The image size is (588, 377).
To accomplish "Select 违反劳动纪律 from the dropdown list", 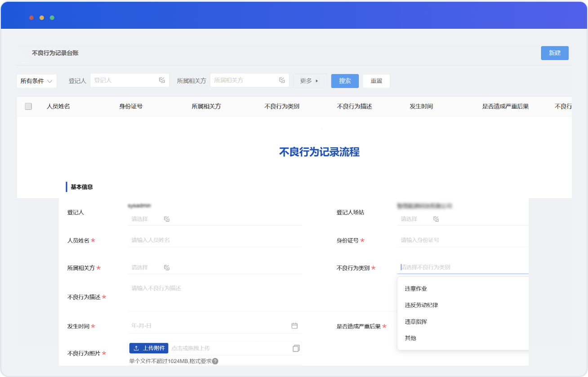I will click(421, 305).
